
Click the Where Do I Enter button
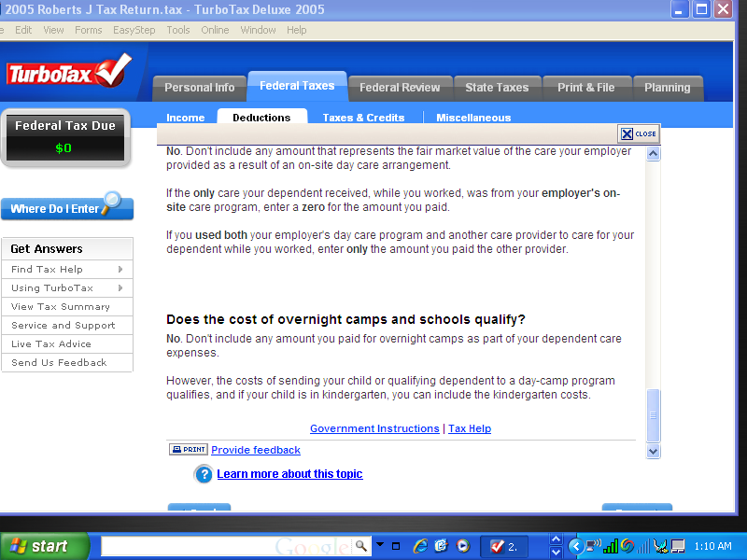tap(67, 208)
